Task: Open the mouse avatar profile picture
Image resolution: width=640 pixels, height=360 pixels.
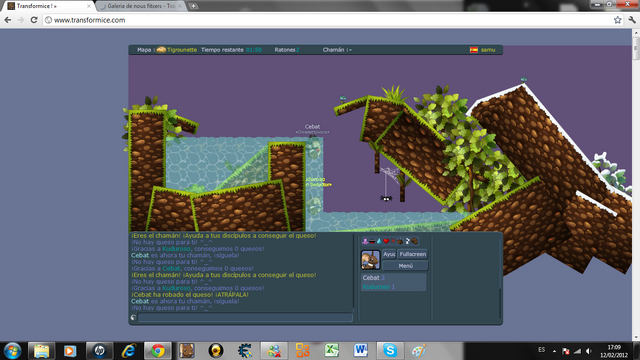Action: tap(370, 260)
